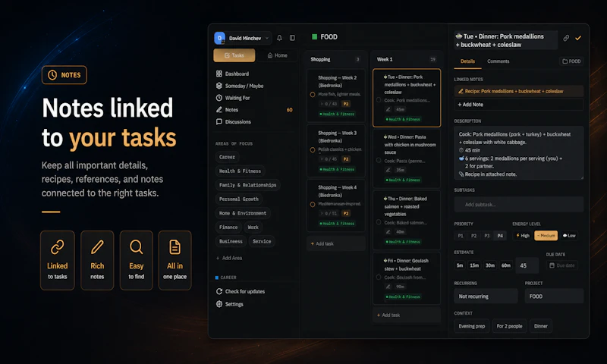Screen dimensions: 607x364
Task: Click the David Minchev avatar icon
Action: click(x=219, y=38)
